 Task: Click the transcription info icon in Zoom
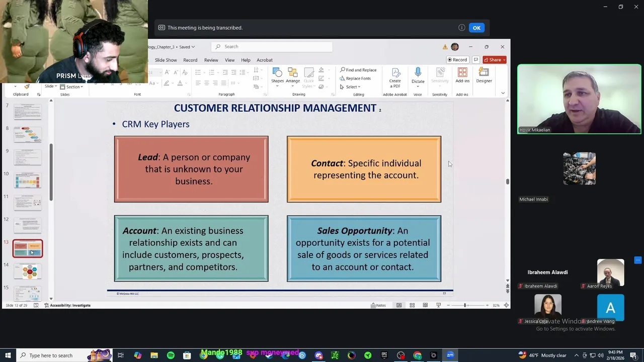click(x=461, y=28)
